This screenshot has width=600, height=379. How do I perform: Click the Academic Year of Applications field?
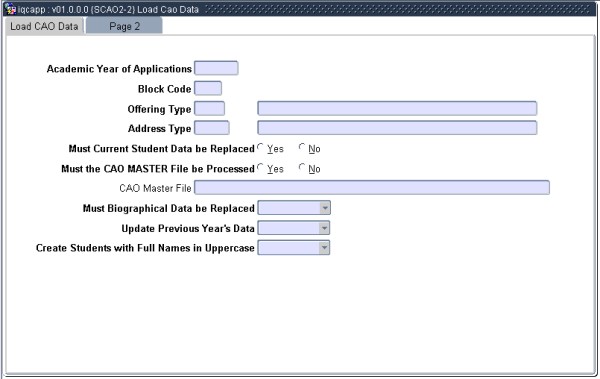216,68
